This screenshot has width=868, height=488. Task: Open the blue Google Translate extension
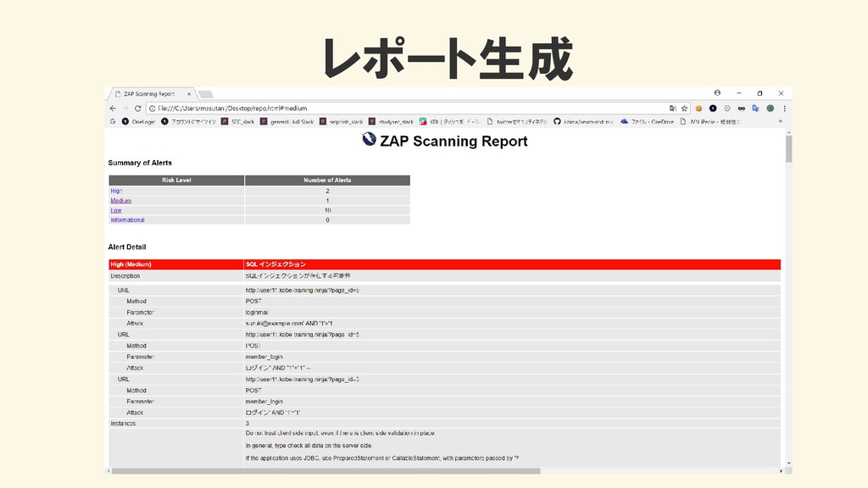click(x=755, y=108)
